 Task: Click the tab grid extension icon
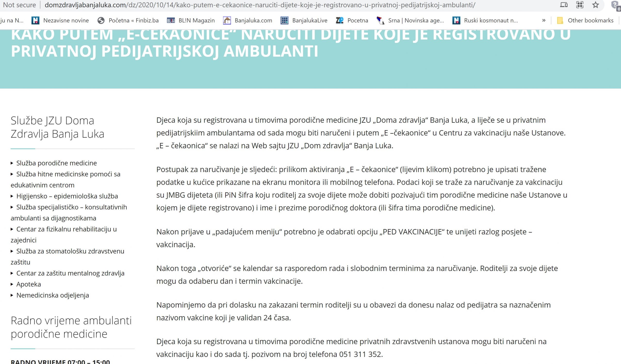(x=580, y=5)
